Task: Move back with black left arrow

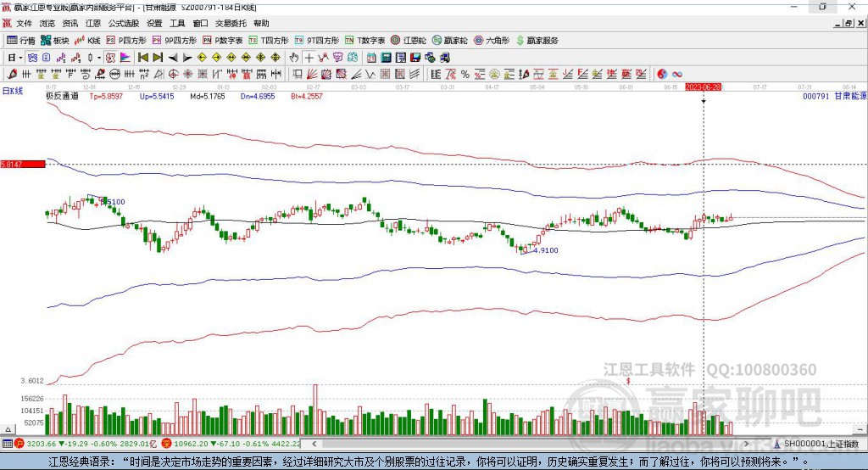Action: (173, 58)
